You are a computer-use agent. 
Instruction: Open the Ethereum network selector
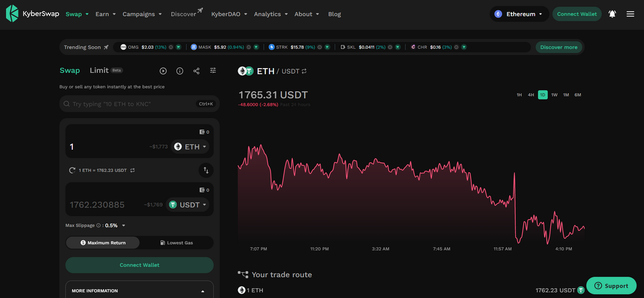519,14
